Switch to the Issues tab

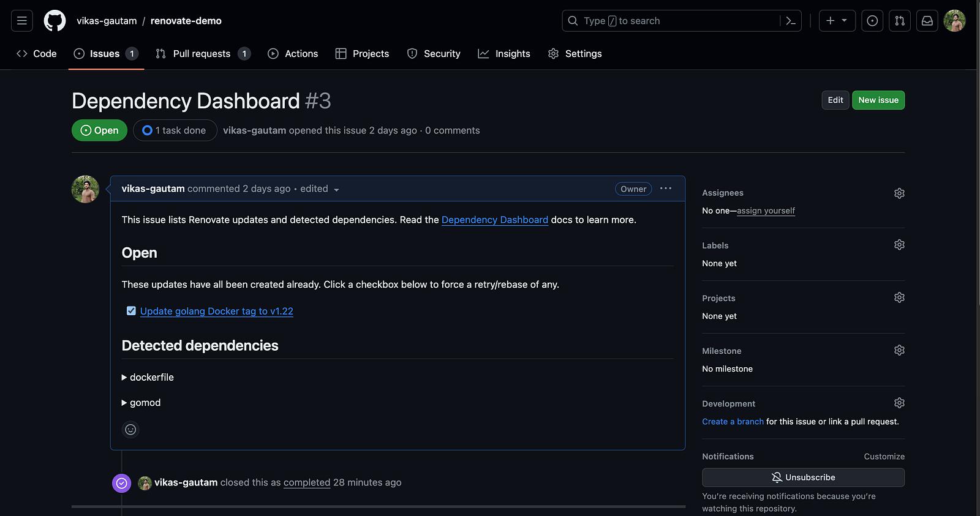coord(106,54)
